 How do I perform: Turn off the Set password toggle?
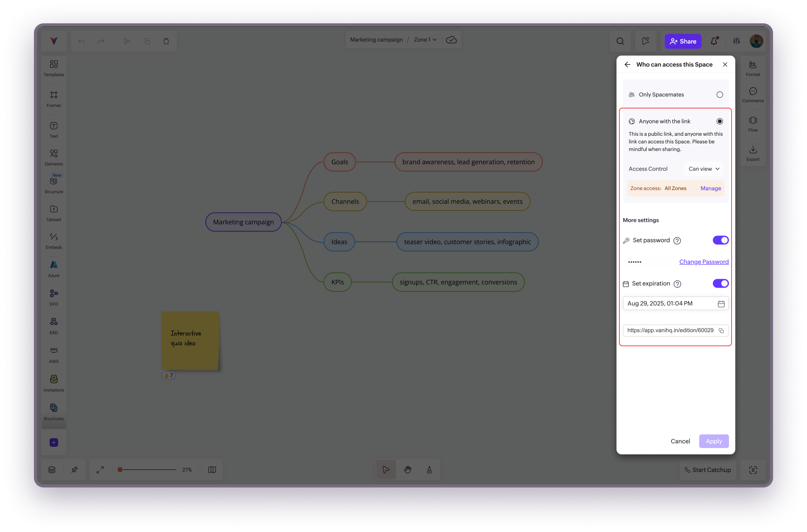(x=720, y=240)
